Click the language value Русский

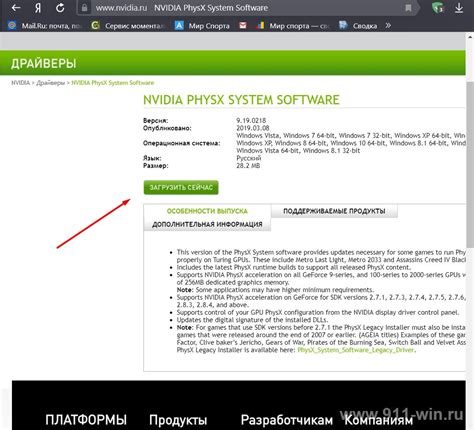coord(249,158)
